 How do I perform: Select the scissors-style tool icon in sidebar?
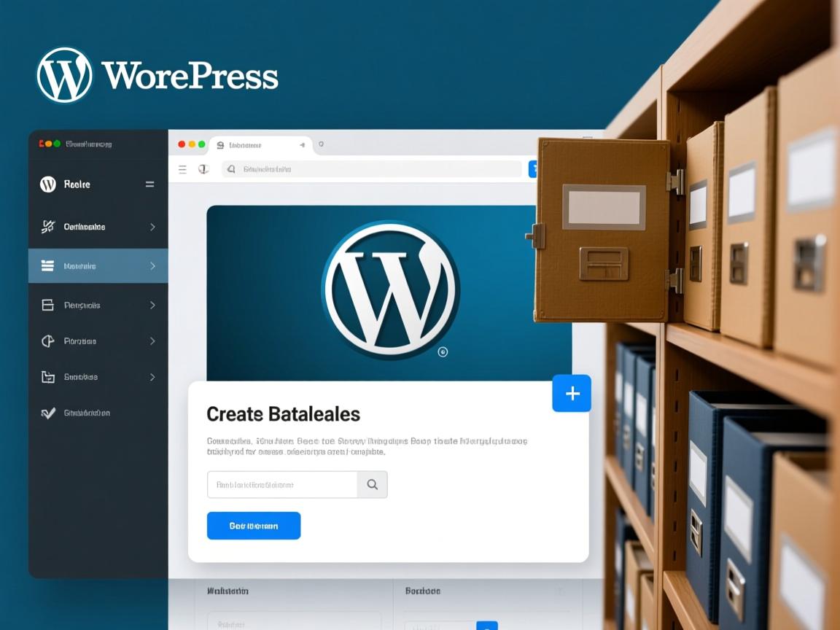(46, 227)
